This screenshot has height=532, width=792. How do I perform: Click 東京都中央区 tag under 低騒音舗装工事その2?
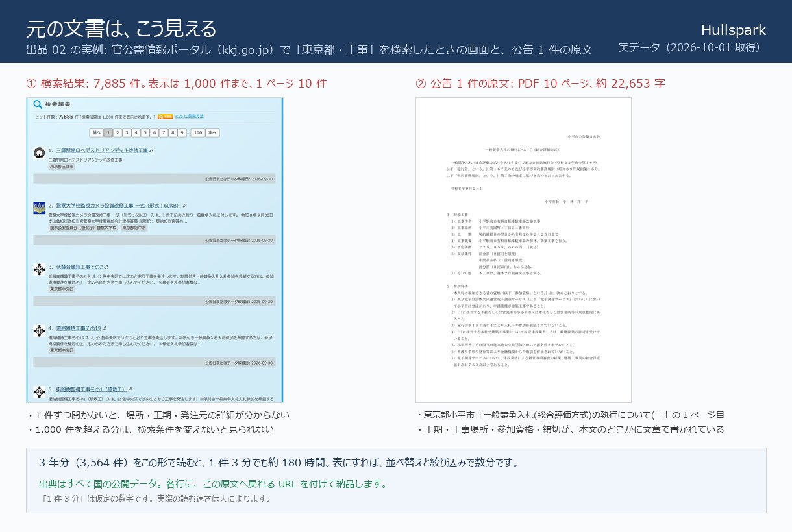tap(62, 289)
